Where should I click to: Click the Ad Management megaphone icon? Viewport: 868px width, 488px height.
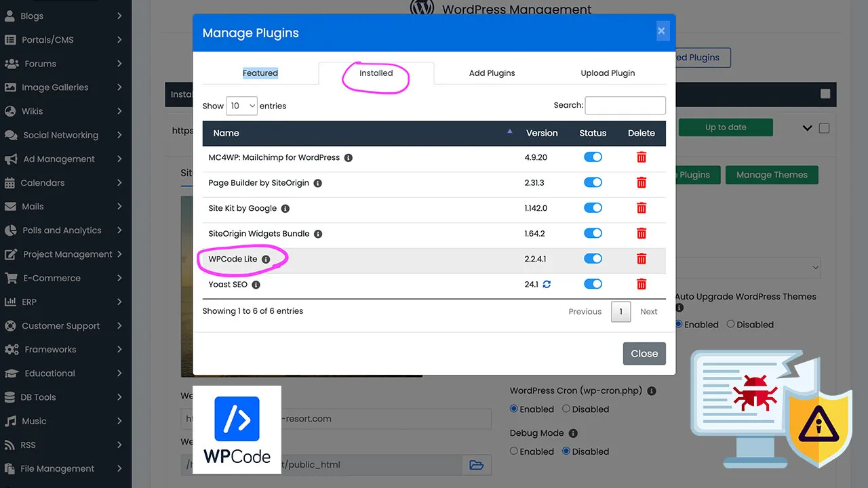point(11,159)
